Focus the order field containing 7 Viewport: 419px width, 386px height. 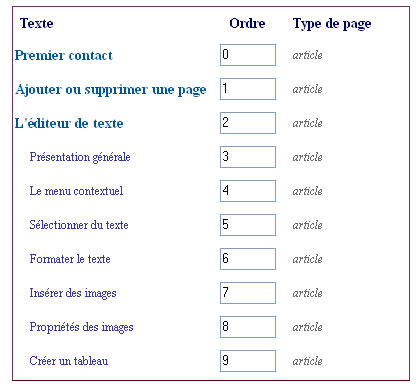point(248,293)
